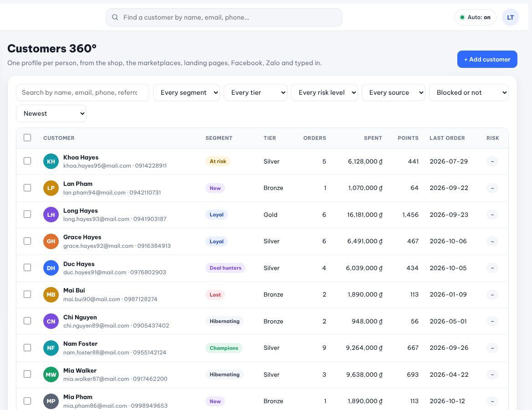Viewport: 532px width, 410px height.
Task: Click the CUSTOMER column header
Action: (59, 138)
